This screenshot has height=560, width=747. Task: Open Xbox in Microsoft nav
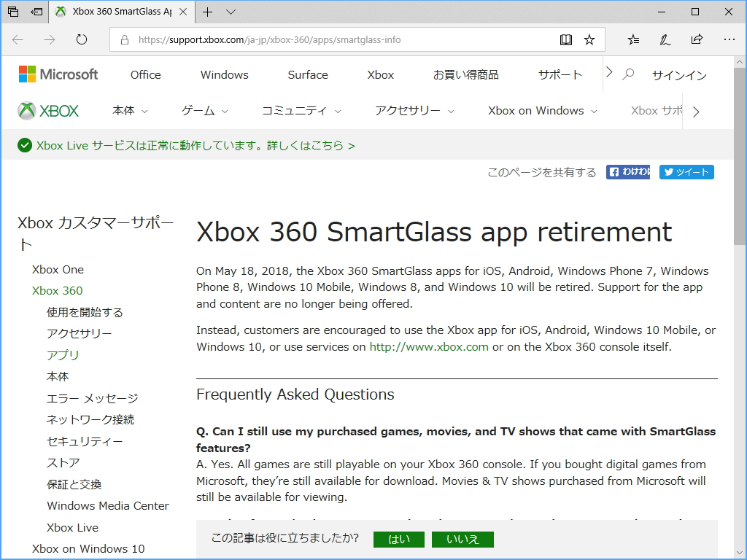pos(381,75)
